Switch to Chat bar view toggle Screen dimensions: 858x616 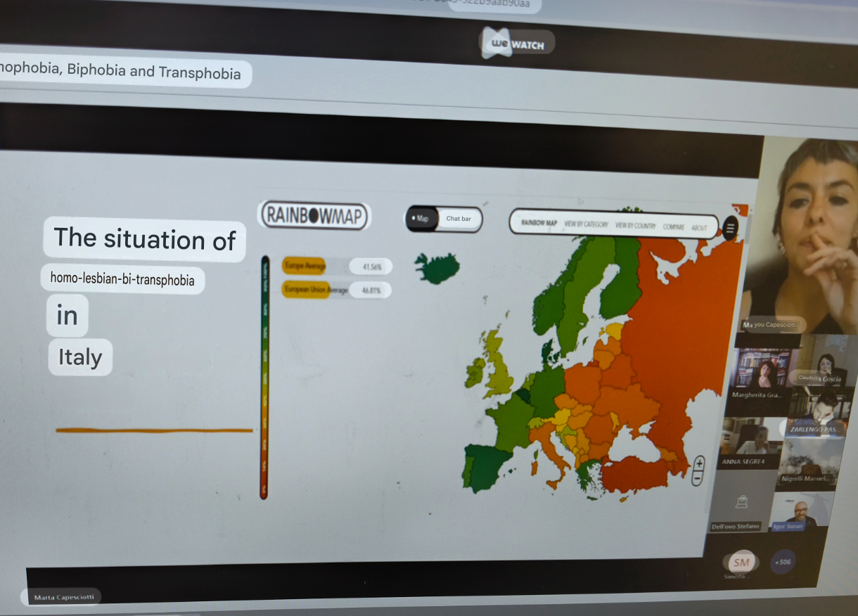tap(459, 219)
